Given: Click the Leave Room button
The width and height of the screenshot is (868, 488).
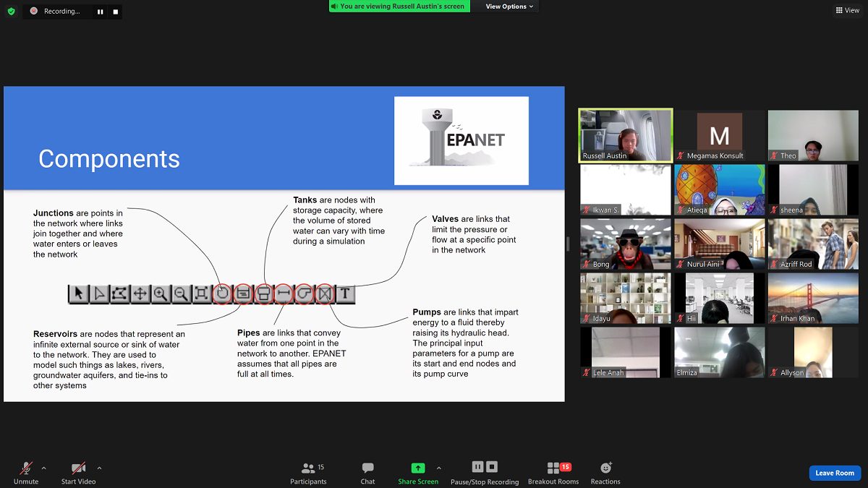Looking at the screenshot, I should (835, 474).
